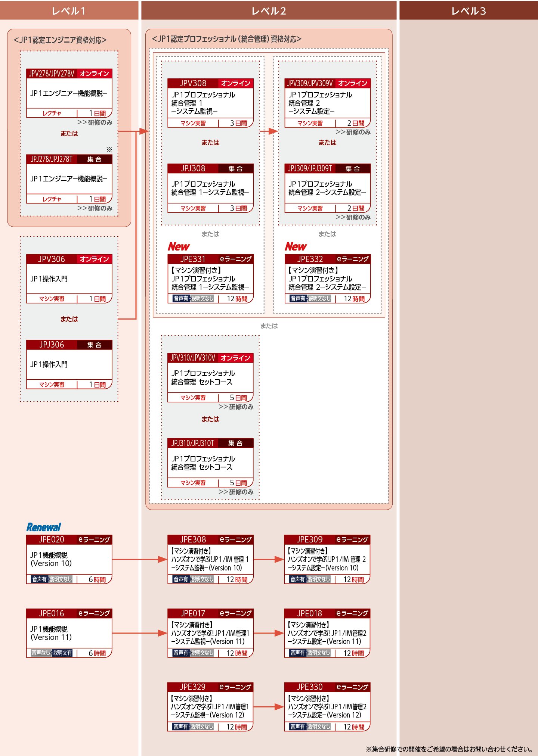Open the JPJ308 classroom システム監視 course
This screenshot has height=756, width=538.
(210, 188)
